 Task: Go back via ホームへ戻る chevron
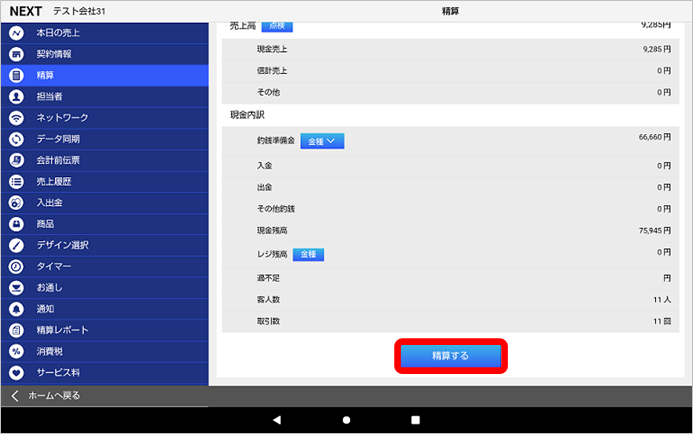tap(15, 396)
